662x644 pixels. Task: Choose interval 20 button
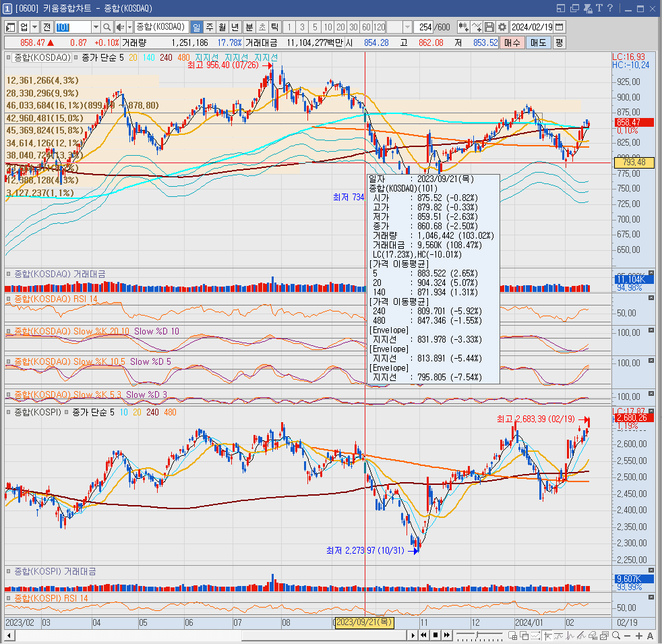[x=340, y=28]
